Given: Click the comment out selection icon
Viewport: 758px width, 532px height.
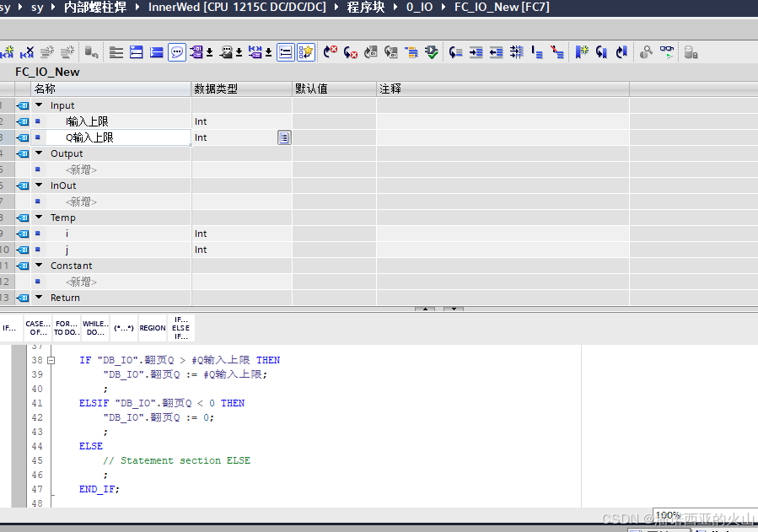Looking at the screenshot, I should pyautogui.click(x=537, y=52).
